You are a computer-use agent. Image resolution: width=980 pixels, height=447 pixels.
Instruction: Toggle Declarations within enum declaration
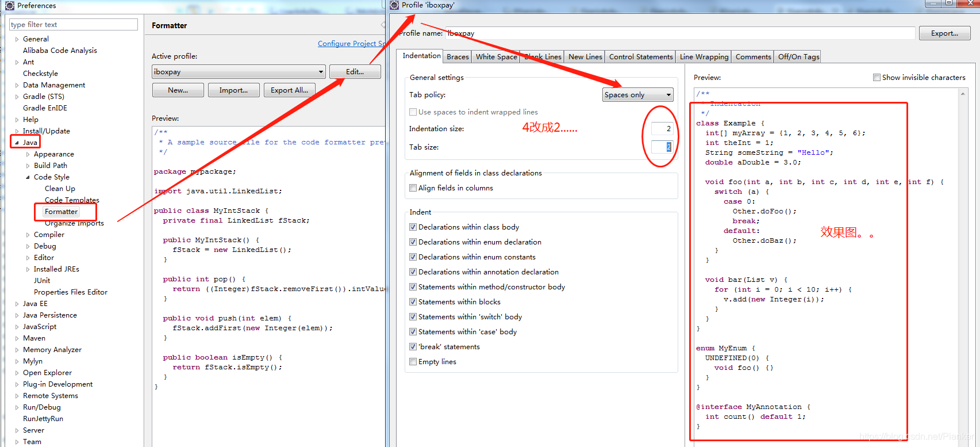pos(413,242)
